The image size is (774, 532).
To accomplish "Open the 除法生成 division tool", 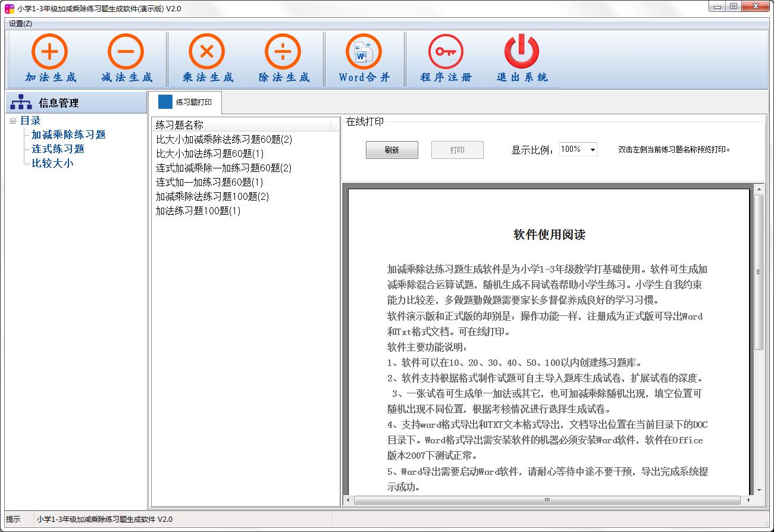I will point(283,52).
